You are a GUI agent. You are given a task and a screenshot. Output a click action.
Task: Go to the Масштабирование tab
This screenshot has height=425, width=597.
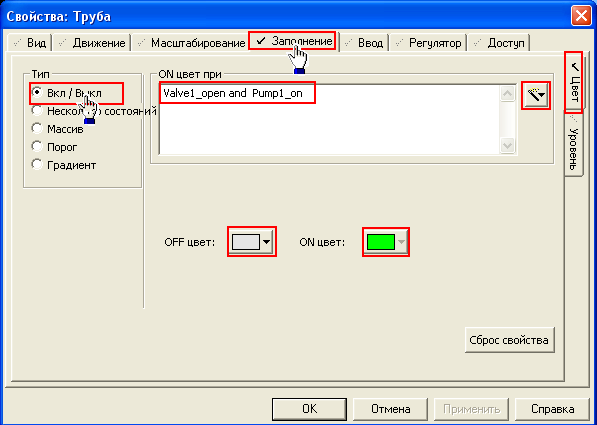(x=190, y=43)
